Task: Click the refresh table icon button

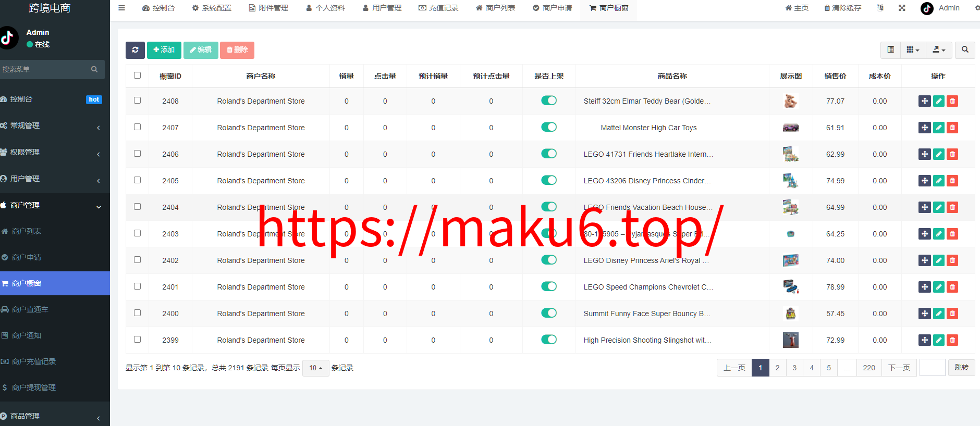Action: (x=135, y=50)
